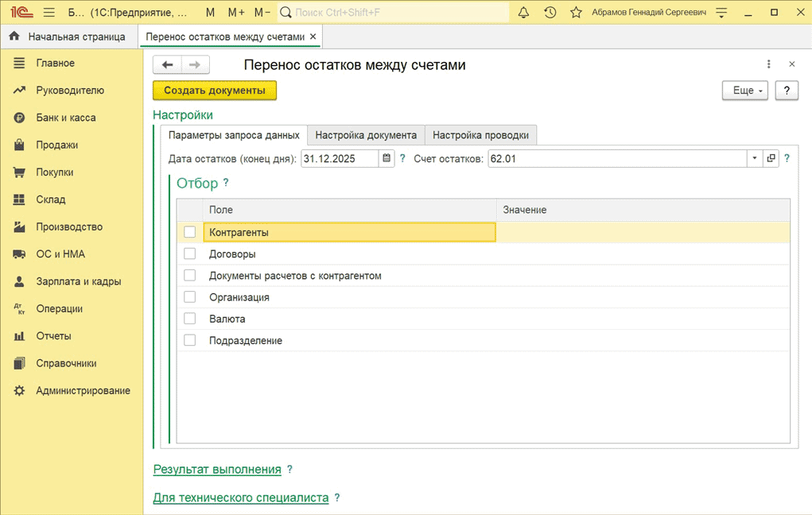Screen dimensions: 812x515
Task: Go back with left arrow button
Action: coord(167,65)
